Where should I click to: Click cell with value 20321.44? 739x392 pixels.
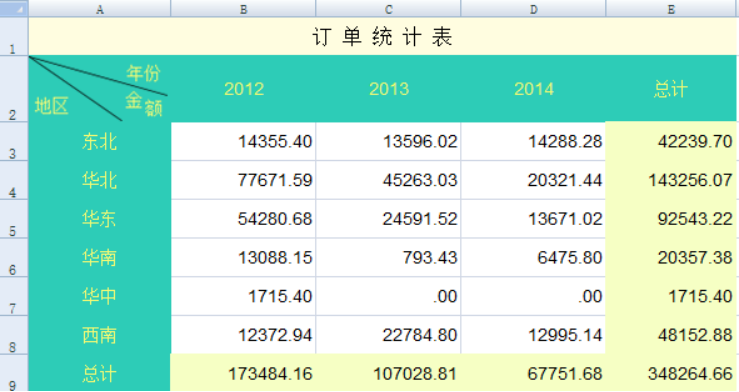pos(533,180)
